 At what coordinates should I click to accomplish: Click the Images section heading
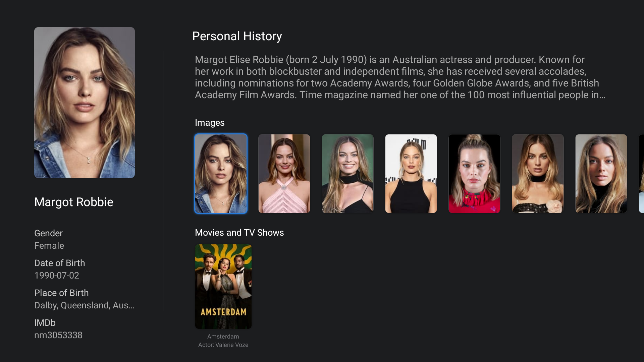(x=210, y=123)
